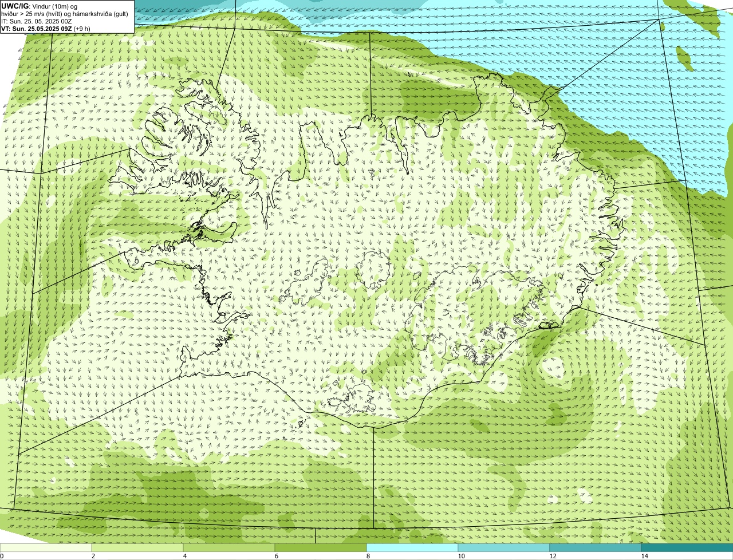Viewport: 733px width, 560px height.
Task: Click the legend label '4'
Action: 184,556
